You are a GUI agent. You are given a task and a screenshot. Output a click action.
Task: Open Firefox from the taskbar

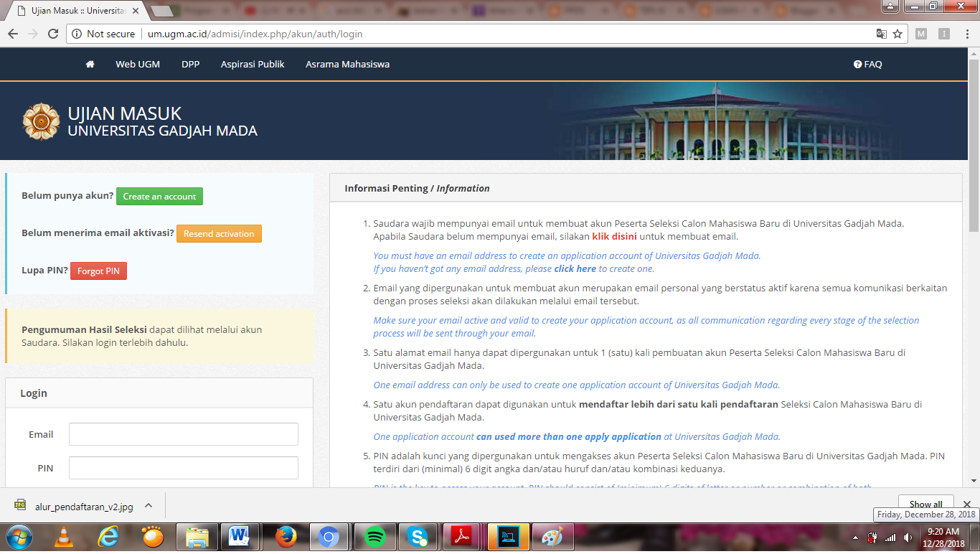[x=285, y=537]
